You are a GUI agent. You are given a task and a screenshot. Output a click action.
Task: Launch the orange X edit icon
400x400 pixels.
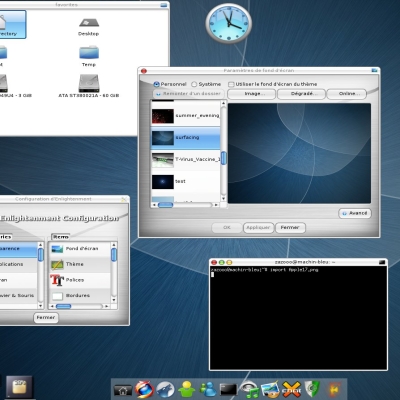click(291, 389)
